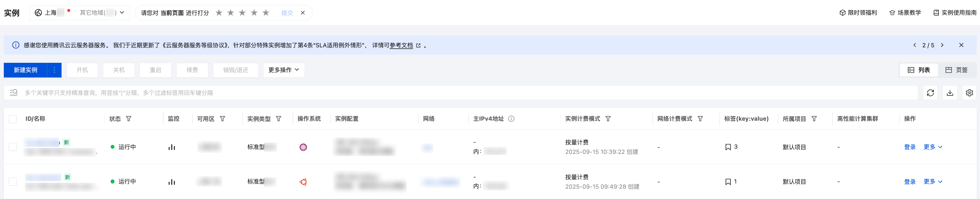Switch to the 列表 view tab

point(919,70)
